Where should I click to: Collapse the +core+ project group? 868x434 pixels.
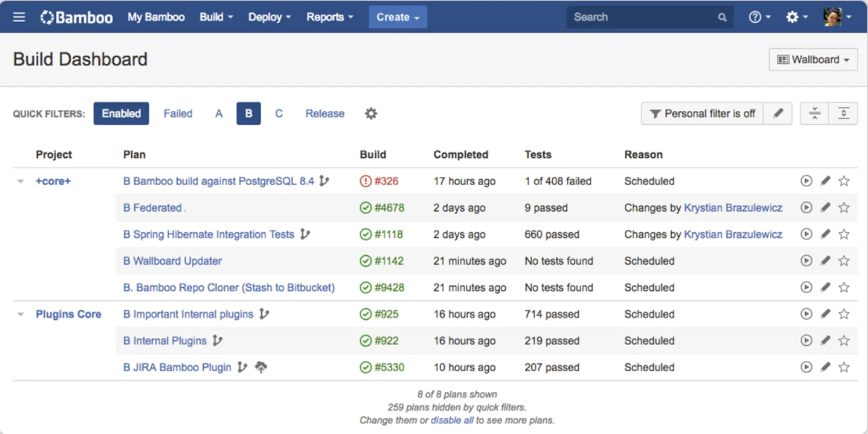coord(21,182)
